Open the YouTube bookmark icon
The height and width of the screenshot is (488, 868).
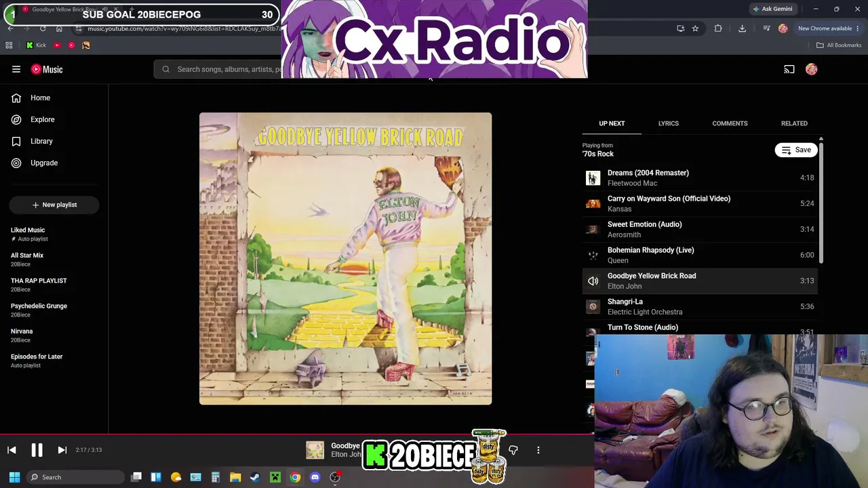57,45
